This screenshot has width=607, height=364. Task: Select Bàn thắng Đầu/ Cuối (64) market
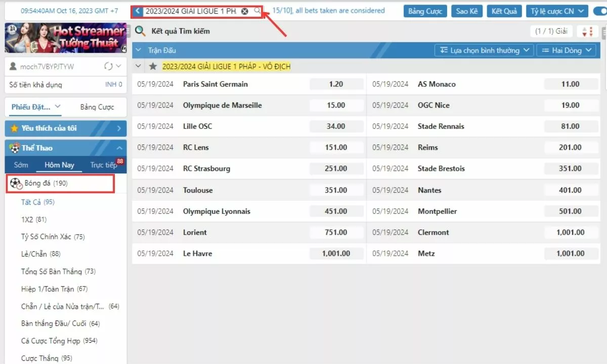coord(61,324)
